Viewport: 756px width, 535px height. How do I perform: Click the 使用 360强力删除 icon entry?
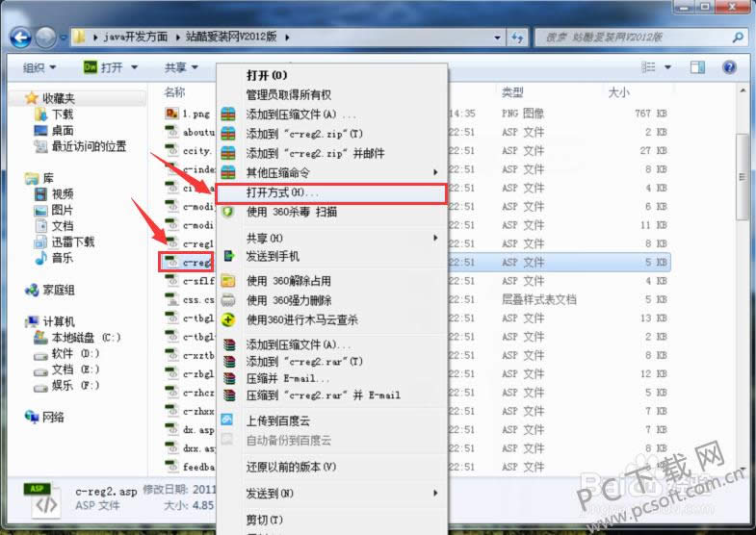(x=228, y=300)
